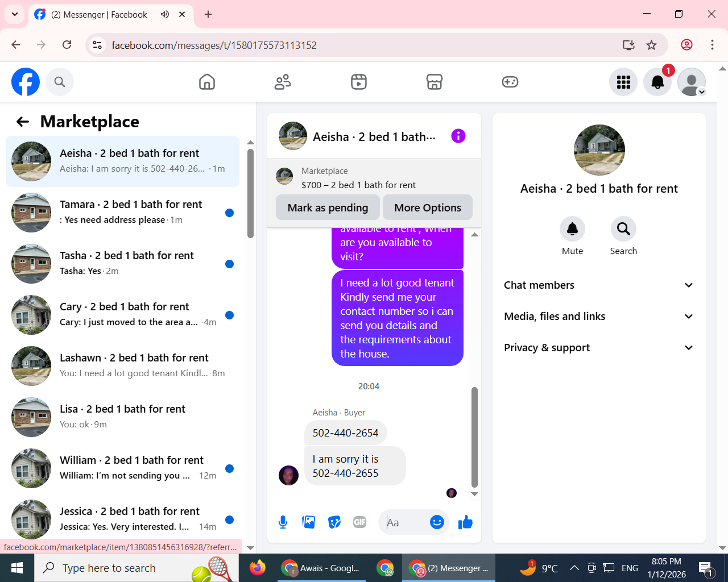728x582 pixels.
Task: Choose a GIF with the GIF icon
Action: point(360,522)
